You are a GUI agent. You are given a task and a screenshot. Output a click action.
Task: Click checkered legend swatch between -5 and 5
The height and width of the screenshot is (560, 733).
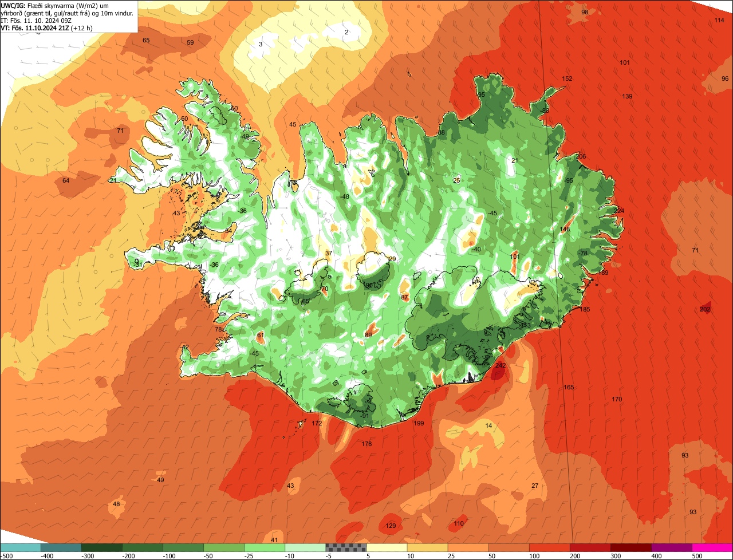pos(346,547)
